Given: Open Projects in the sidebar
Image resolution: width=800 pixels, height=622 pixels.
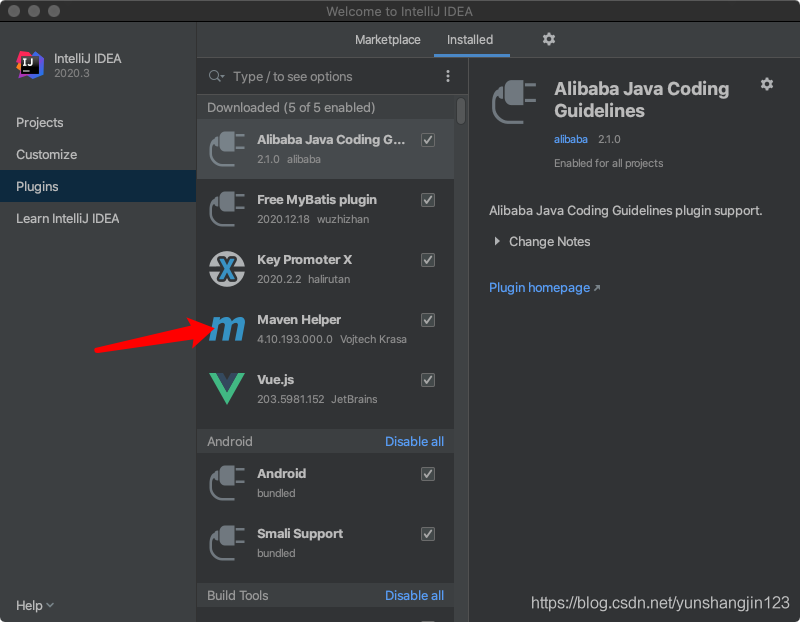Looking at the screenshot, I should coord(98,122).
